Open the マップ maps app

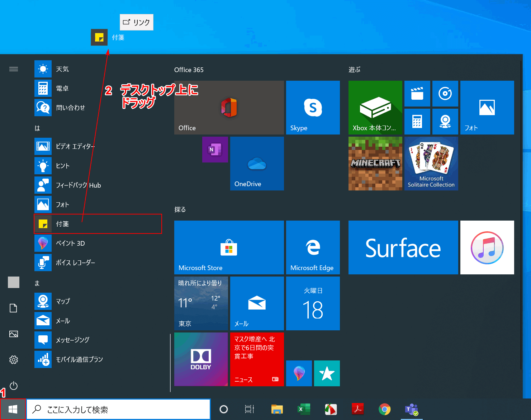click(98, 301)
